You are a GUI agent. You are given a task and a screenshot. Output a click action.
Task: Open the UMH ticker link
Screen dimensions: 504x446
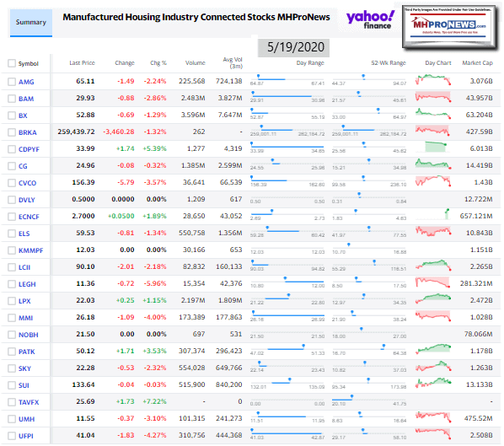point(26,419)
